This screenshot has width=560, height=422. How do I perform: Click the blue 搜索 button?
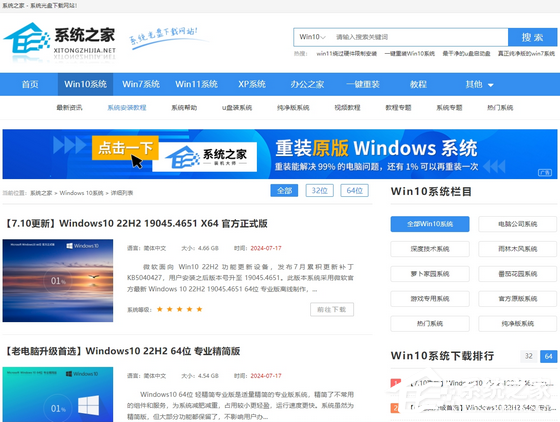[532, 37]
